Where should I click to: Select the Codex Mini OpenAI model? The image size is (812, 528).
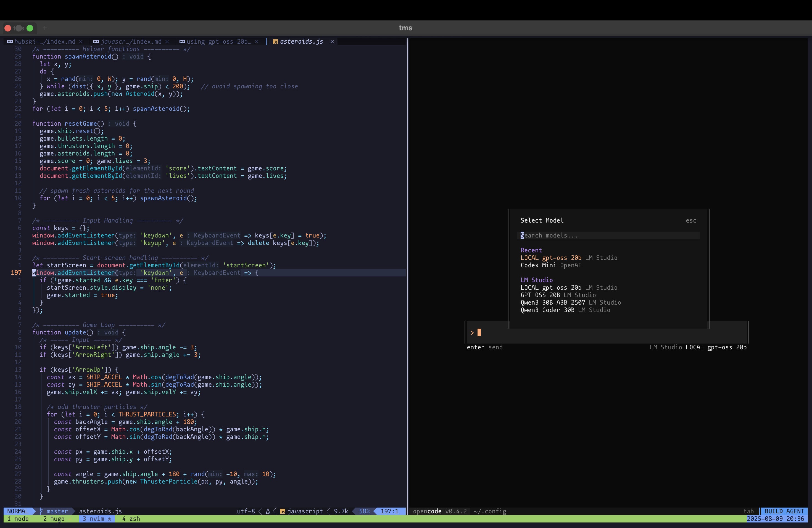(551, 265)
